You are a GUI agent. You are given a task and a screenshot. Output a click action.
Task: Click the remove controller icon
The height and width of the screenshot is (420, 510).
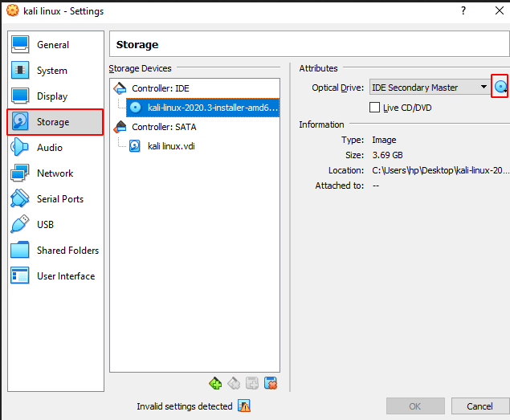coord(234,383)
